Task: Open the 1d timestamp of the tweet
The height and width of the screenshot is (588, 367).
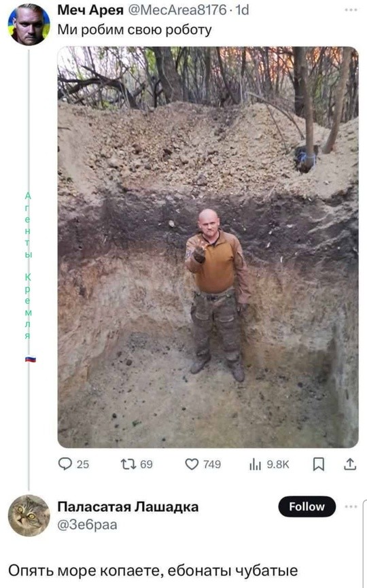Action: [x=242, y=10]
